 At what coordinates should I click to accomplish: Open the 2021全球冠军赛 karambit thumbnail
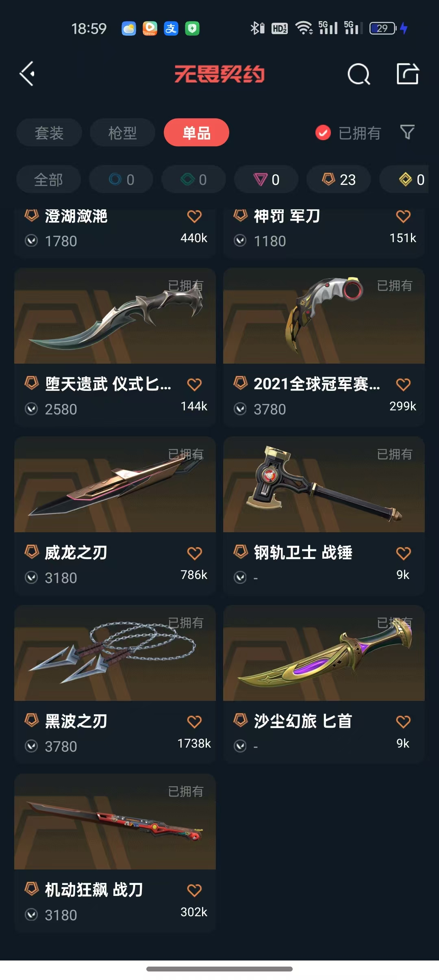pyautogui.click(x=324, y=316)
